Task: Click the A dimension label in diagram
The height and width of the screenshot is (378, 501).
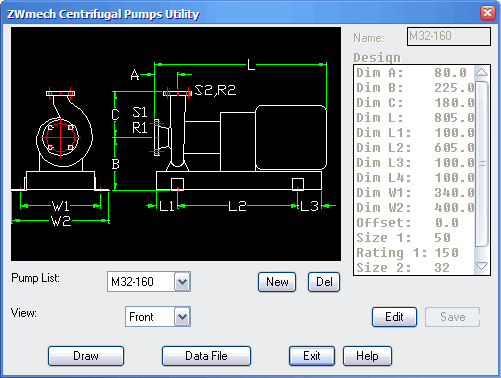Action: pyautogui.click(x=135, y=75)
